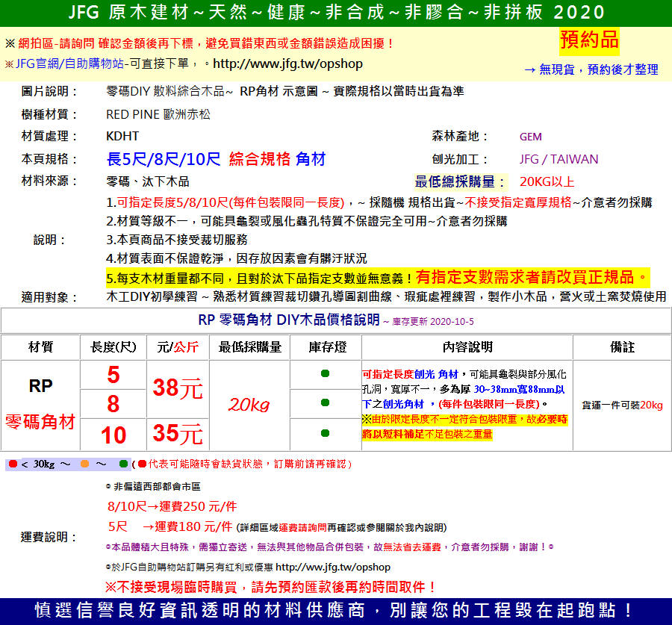Select the length cell "10"
The width and height of the screenshot is (672, 625).
pyautogui.click(x=113, y=435)
